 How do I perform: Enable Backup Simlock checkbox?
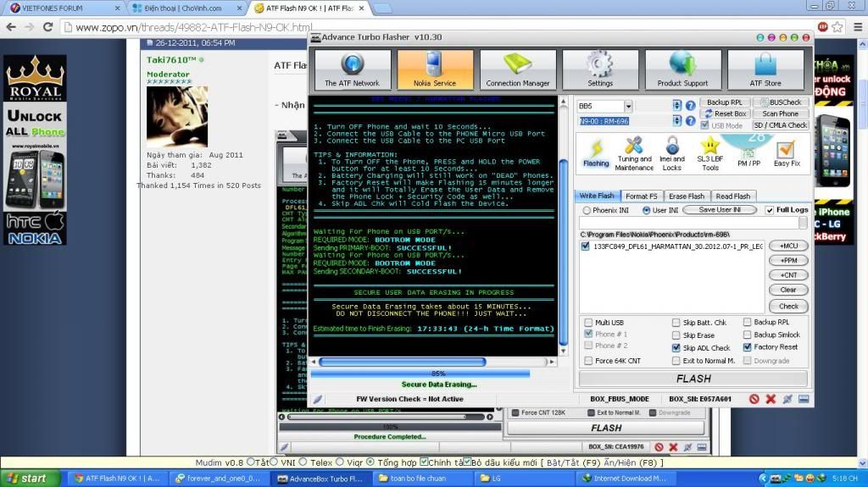pos(748,335)
